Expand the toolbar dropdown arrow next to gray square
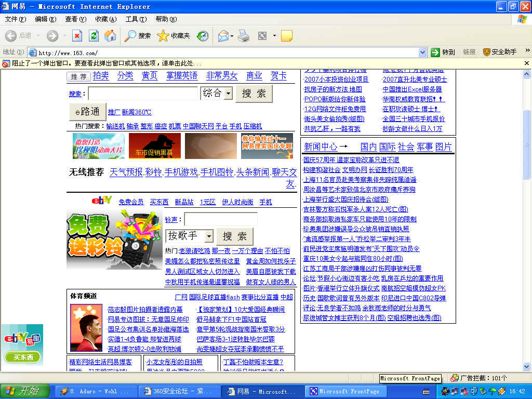532x399 pixels. (274, 36)
